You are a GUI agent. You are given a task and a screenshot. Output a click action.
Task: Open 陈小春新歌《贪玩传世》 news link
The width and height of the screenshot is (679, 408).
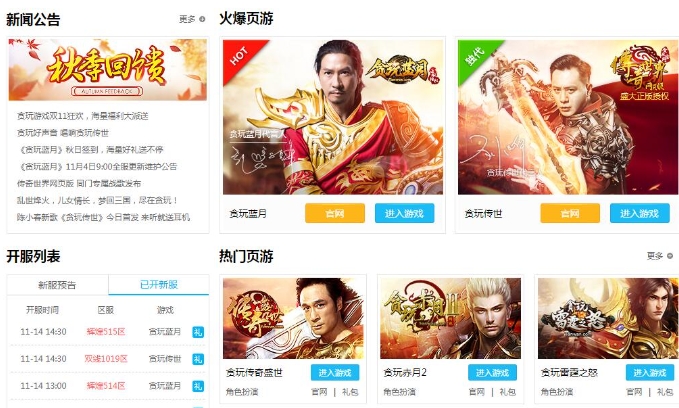pyautogui.click(x=103, y=217)
